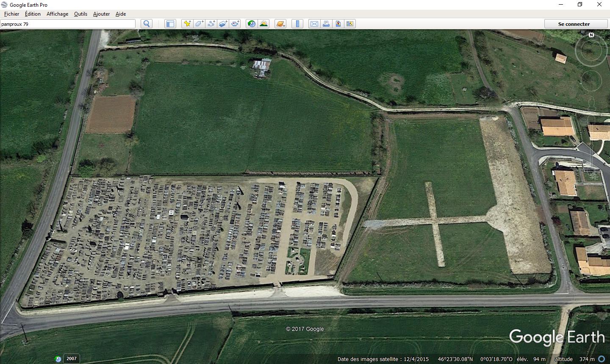610x364 pixels.
Task: Email the current view
Action: [x=314, y=24]
